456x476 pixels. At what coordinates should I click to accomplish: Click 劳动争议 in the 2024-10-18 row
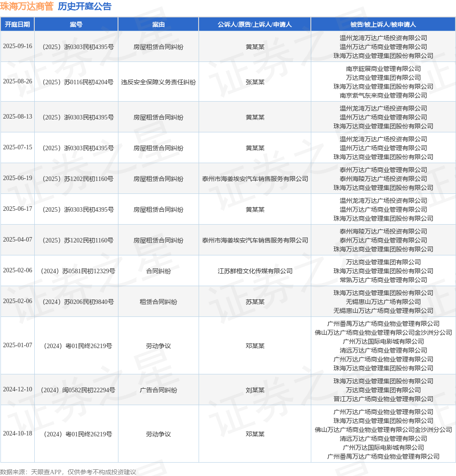tap(159, 434)
